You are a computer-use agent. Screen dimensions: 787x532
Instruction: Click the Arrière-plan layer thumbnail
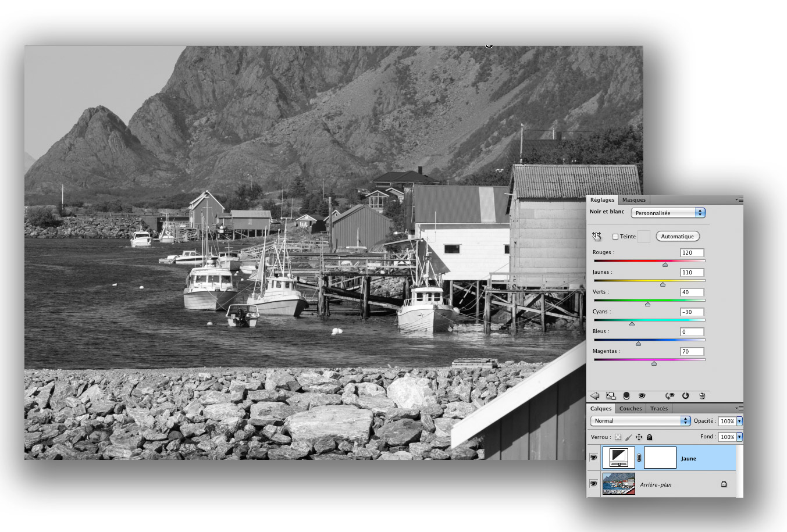pyautogui.click(x=618, y=484)
